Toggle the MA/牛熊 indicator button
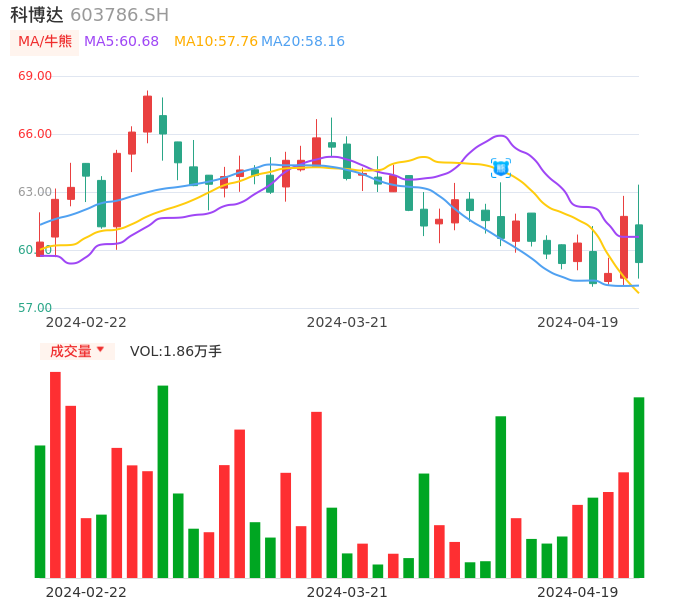 [x=44, y=42]
